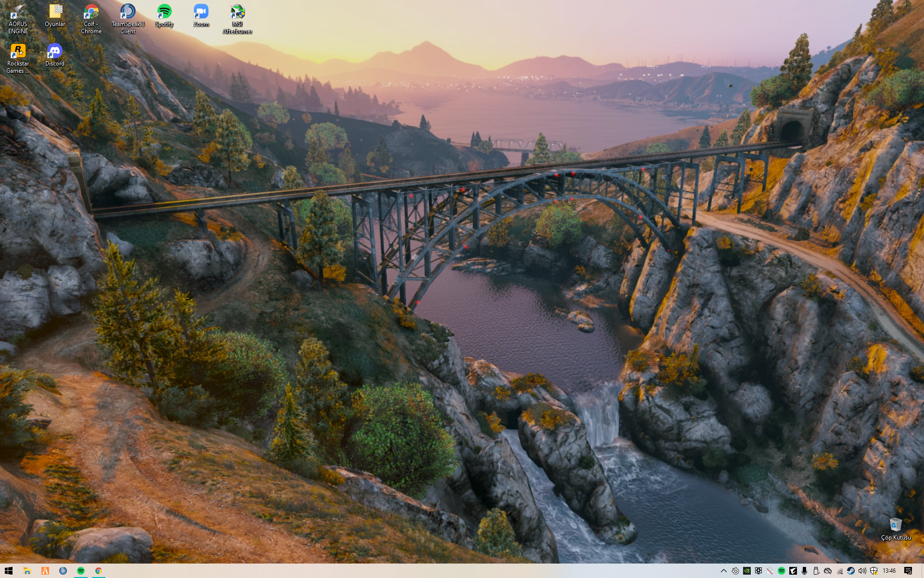Image resolution: width=924 pixels, height=578 pixels.
Task: Open the Oyunlar folder on desktop
Action: click(55, 13)
